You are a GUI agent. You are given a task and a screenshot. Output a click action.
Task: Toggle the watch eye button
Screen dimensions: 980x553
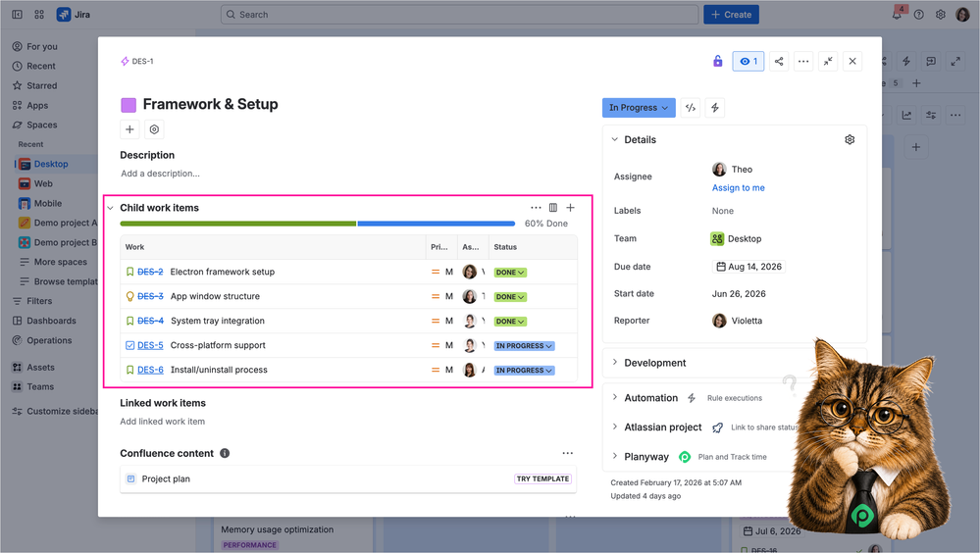[x=748, y=61]
